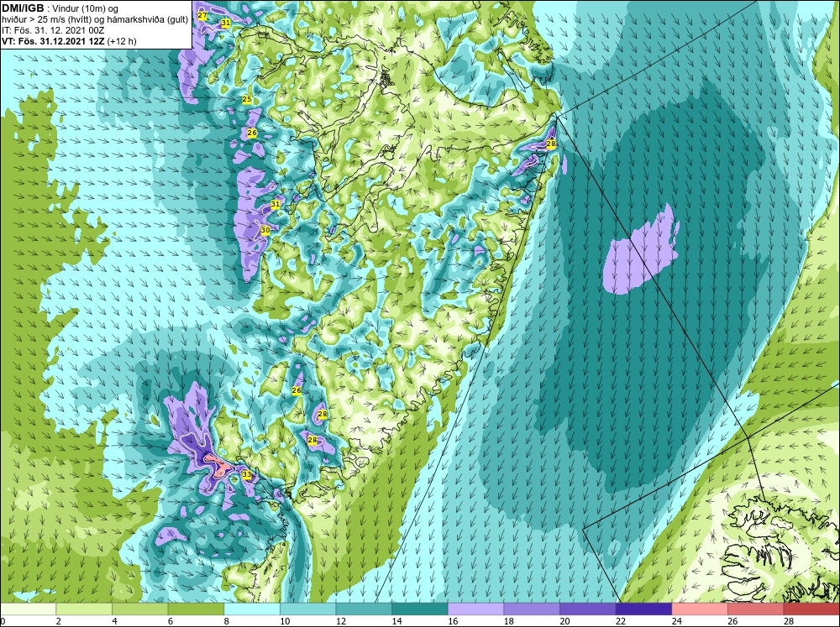Click the 'VT: Fös. 31.12.2021 12Z' valid-time line
This screenshot has height=627, width=840.
pos(54,41)
